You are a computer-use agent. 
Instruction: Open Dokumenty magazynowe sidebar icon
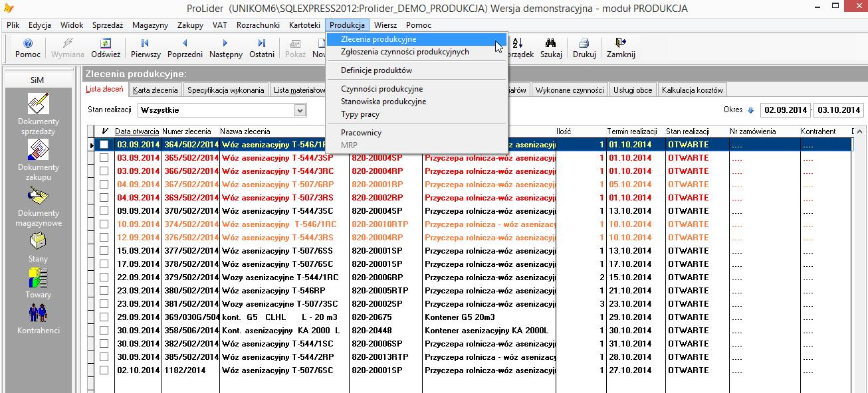tap(38, 196)
